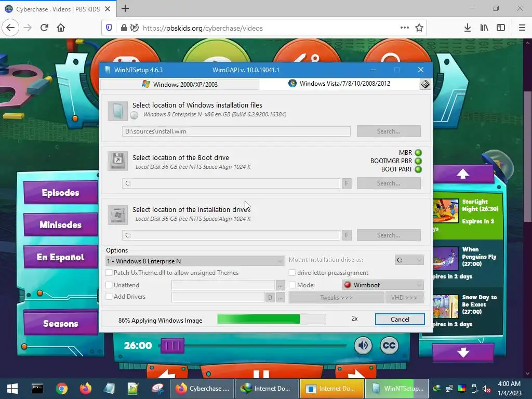Image resolution: width=532 pixels, height=399 pixels.
Task: Click the red Wimboot mode indicator
Action: 348,285
